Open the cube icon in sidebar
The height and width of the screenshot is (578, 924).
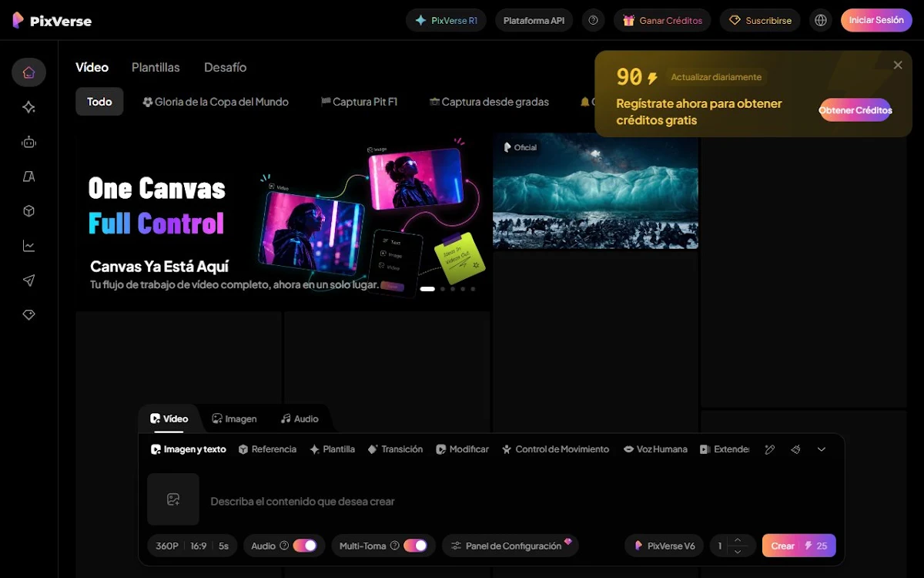28,211
